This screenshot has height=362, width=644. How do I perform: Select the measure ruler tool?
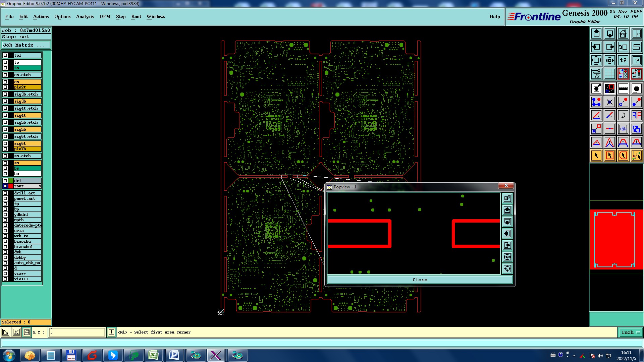623,88
